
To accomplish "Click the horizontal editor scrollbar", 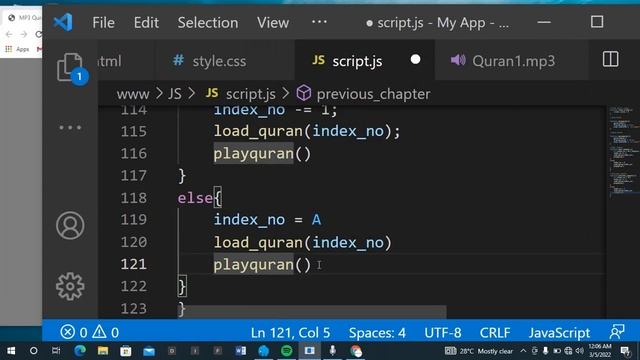I will point(312,311).
